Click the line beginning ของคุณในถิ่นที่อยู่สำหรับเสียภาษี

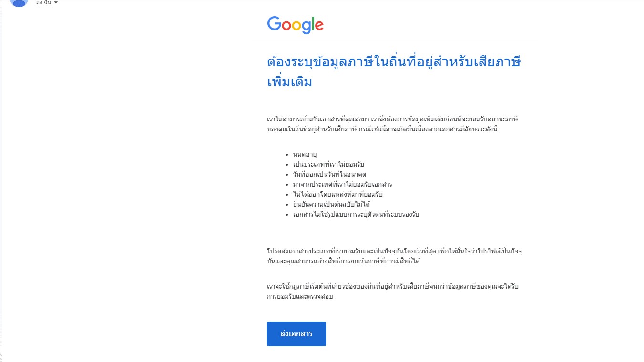[382, 129]
